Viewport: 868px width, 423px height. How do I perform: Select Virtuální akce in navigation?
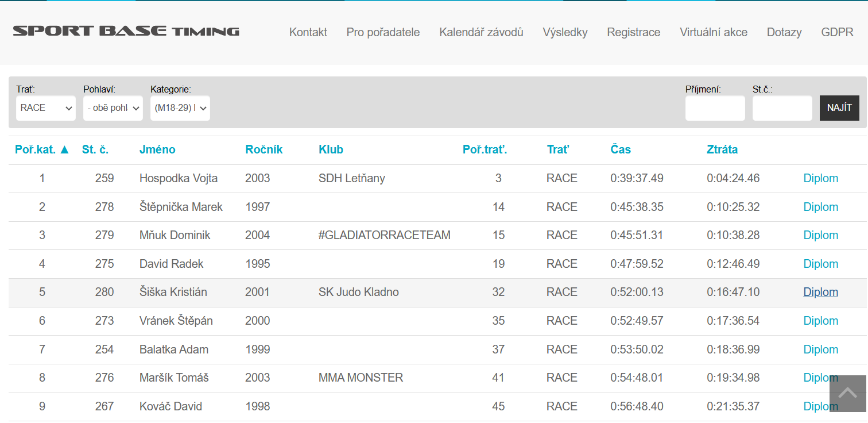coord(714,32)
